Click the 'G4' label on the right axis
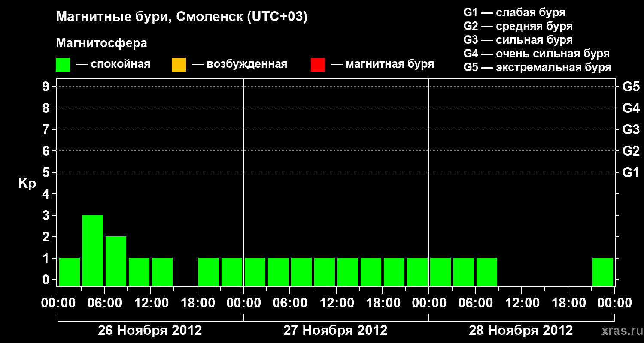The height and width of the screenshot is (343, 644). [x=631, y=108]
